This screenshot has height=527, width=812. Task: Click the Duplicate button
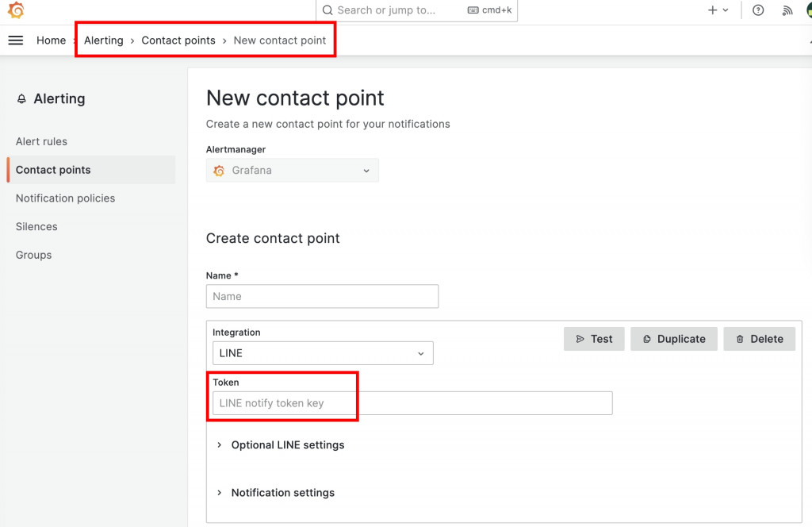(674, 339)
